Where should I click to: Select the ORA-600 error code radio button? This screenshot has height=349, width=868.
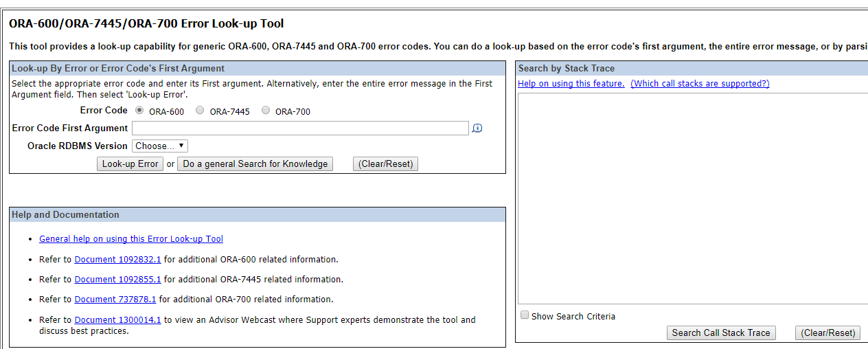pos(140,110)
